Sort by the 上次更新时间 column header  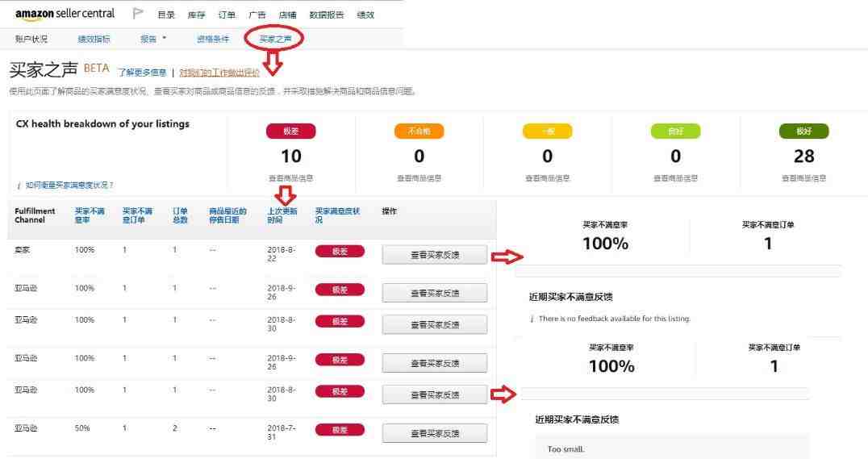click(282, 215)
